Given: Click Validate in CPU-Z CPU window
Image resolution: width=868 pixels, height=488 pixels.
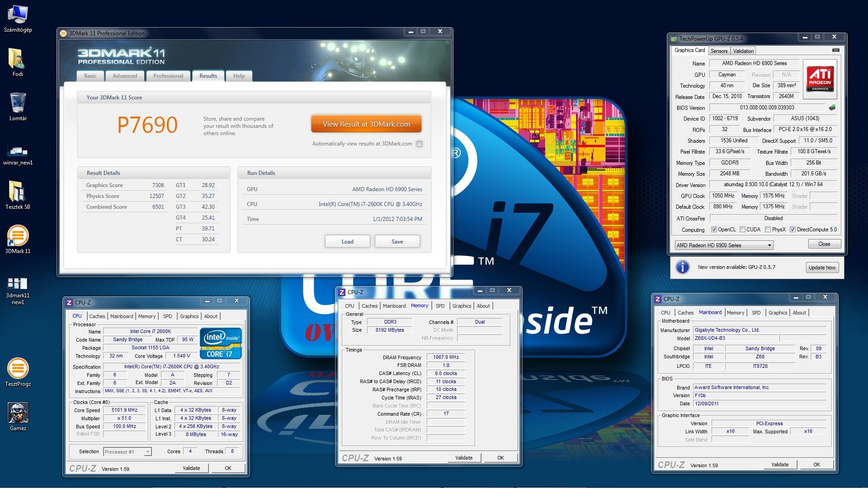Looking at the screenshot, I should (191, 468).
